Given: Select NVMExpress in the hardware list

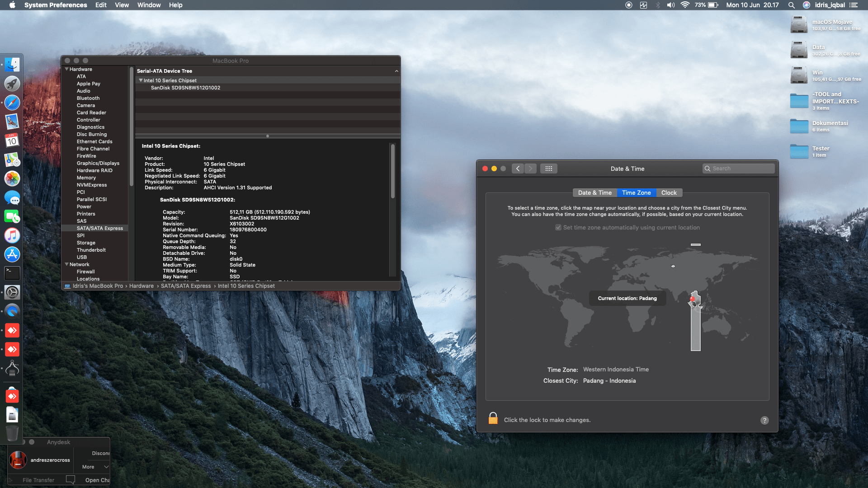Looking at the screenshot, I should (x=92, y=185).
